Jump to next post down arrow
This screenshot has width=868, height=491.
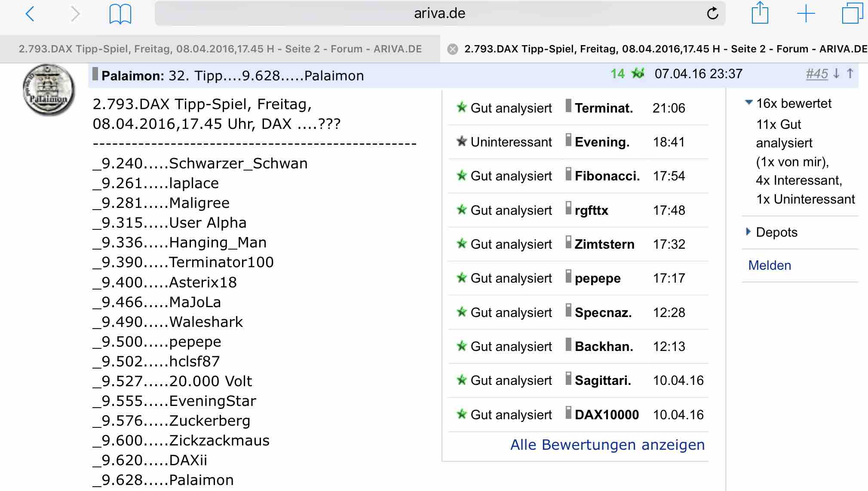click(x=836, y=74)
